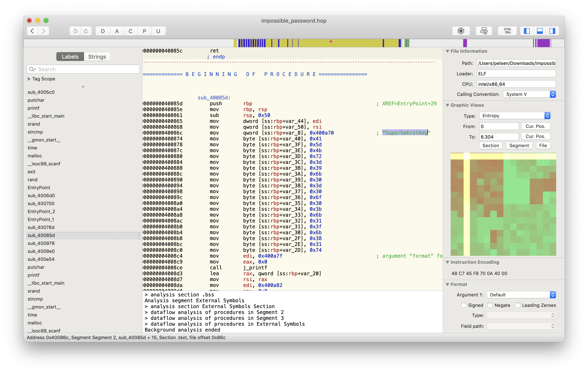Show pseudo-code with if(b) f(x) icon
Image resolution: width=588 pixels, height=373 pixels.
[x=507, y=31]
